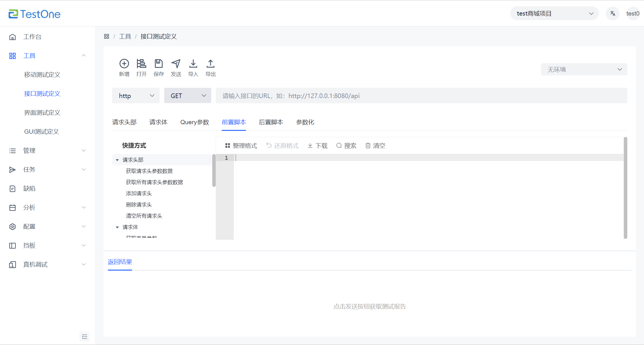Switch to the Query参数 tab

point(194,122)
